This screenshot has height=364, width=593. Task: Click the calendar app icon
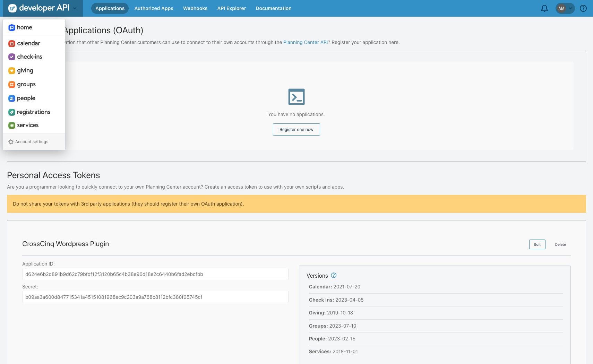pos(12,43)
